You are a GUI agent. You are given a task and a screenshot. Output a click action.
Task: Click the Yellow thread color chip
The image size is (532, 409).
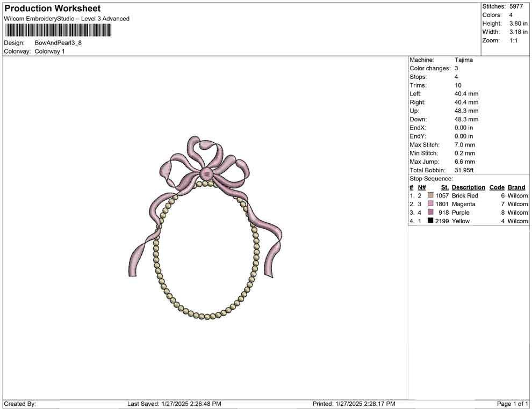pyautogui.click(x=430, y=221)
